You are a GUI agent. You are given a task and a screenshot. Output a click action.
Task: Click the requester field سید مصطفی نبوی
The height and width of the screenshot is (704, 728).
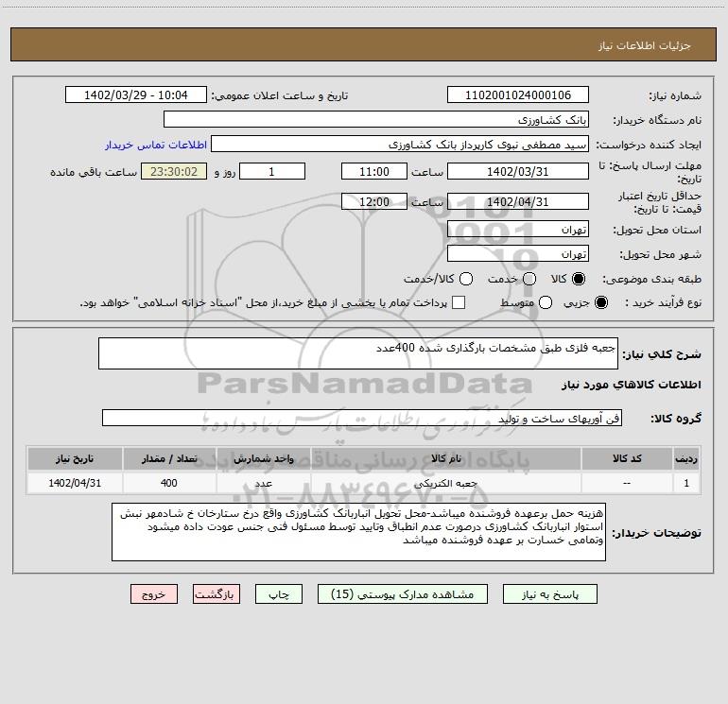[400, 144]
